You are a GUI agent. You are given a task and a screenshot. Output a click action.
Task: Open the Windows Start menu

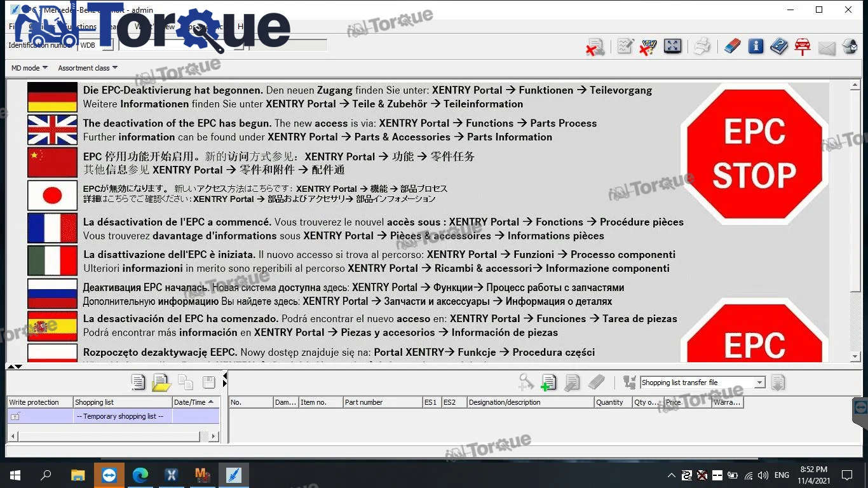click(x=15, y=475)
